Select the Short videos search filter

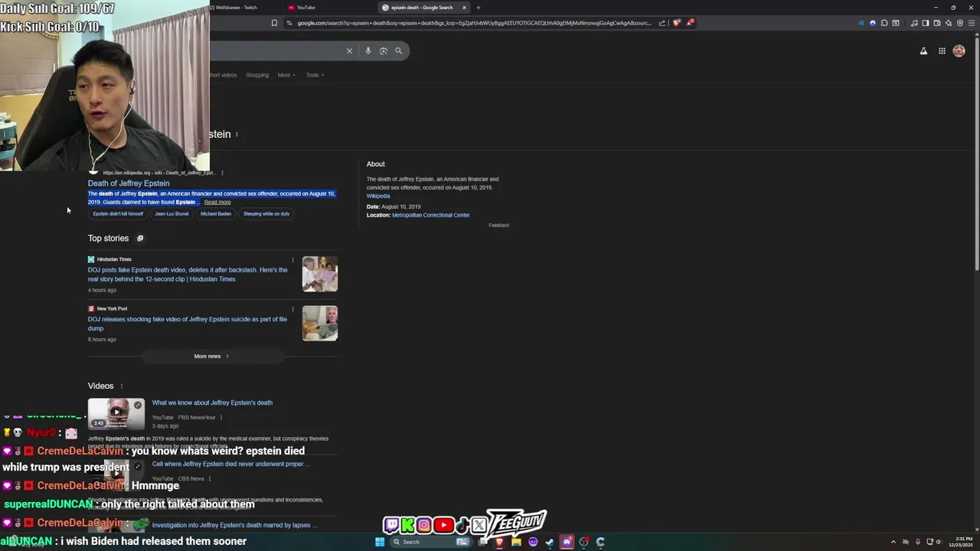(x=223, y=75)
